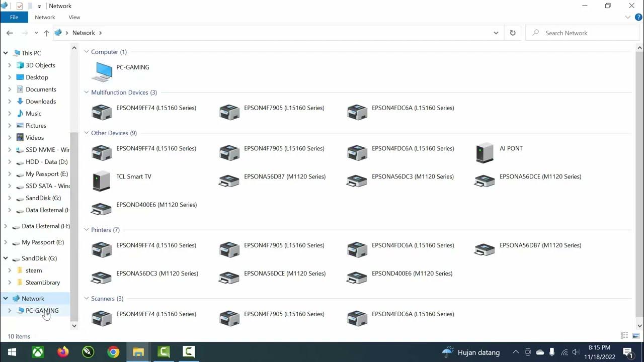Open the address bar history dropdown

[496, 33]
